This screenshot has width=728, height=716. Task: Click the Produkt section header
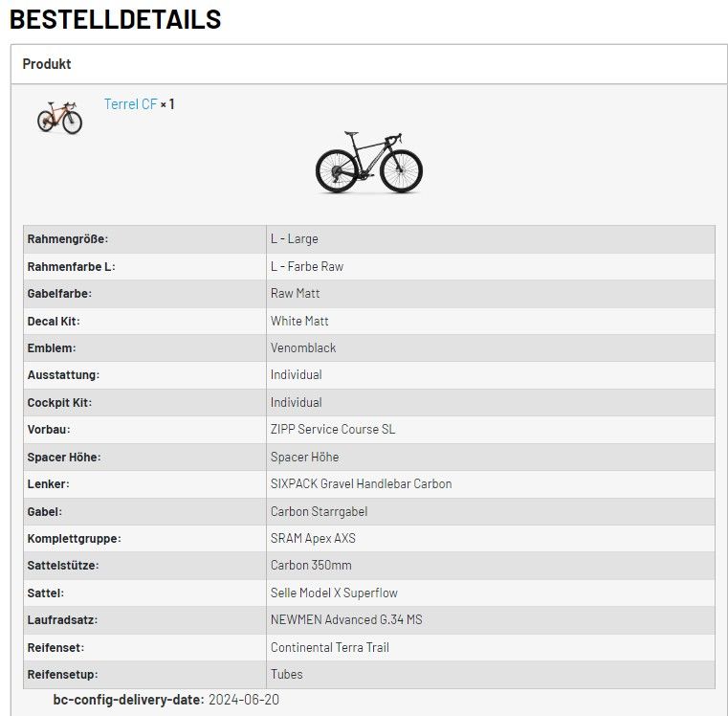click(x=47, y=64)
